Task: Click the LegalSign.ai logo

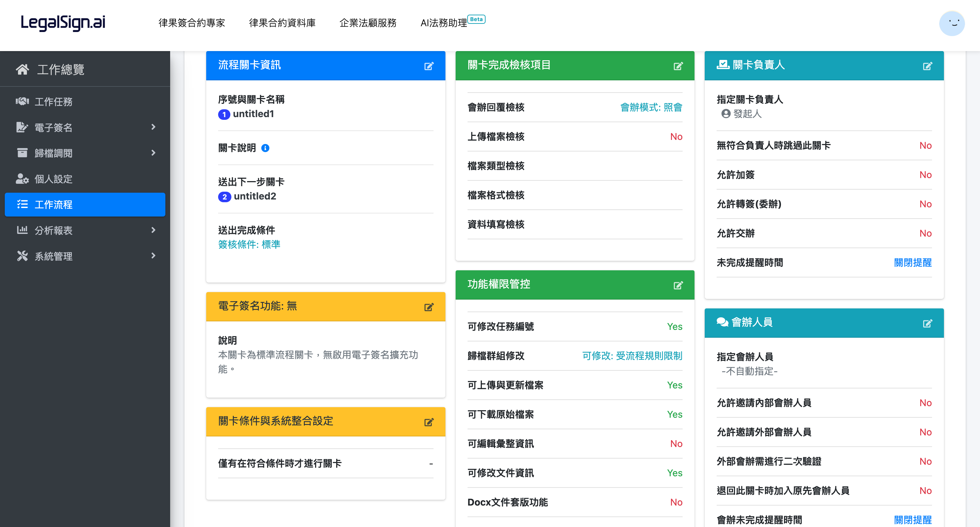Action: point(63,22)
